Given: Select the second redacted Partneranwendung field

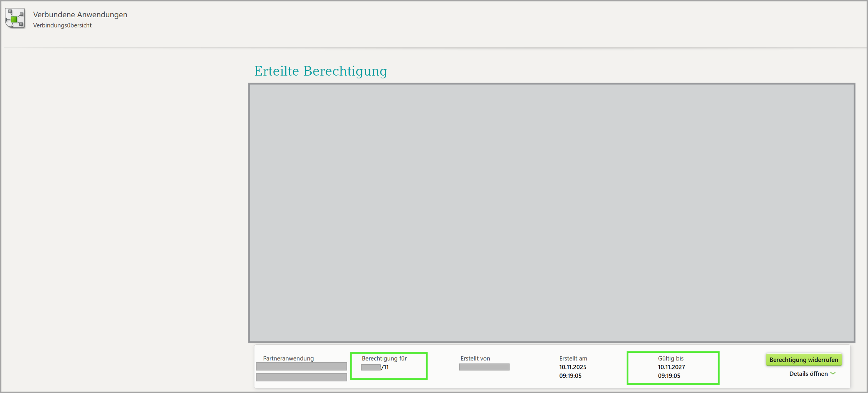Looking at the screenshot, I should click(x=301, y=377).
